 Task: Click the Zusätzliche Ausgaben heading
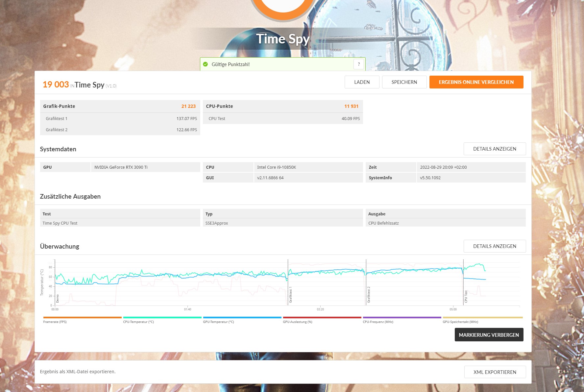point(70,197)
